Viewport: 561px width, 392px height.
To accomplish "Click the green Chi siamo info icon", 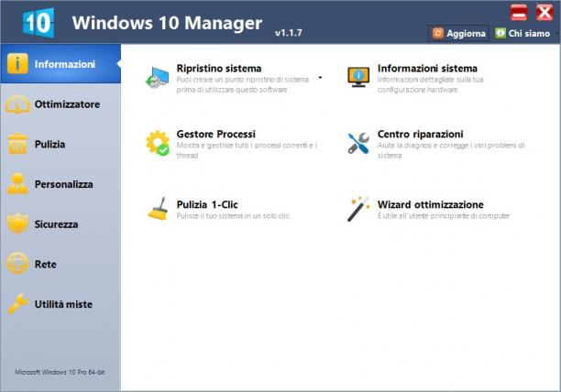I will pyautogui.click(x=500, y=33).
